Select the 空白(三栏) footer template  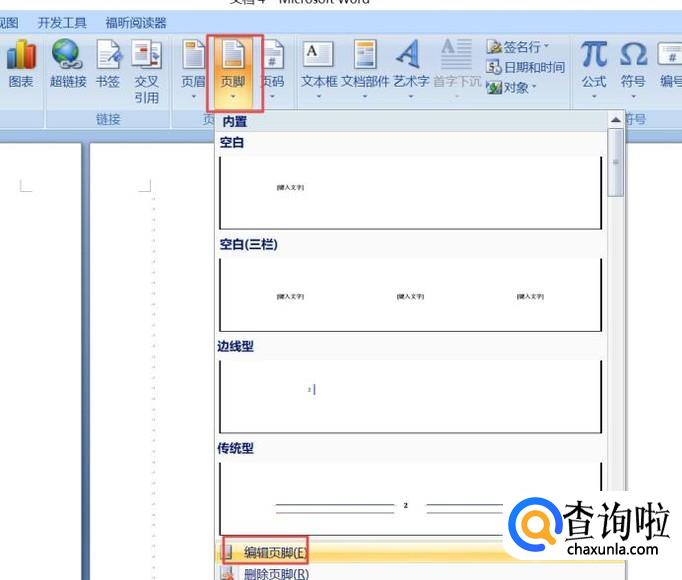411,295
